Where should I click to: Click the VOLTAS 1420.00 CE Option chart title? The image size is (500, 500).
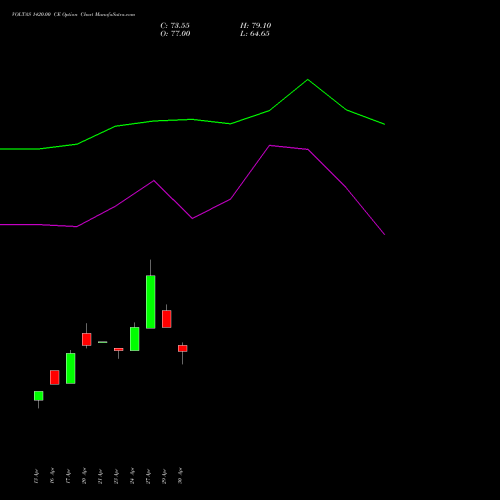coord(73,15)
